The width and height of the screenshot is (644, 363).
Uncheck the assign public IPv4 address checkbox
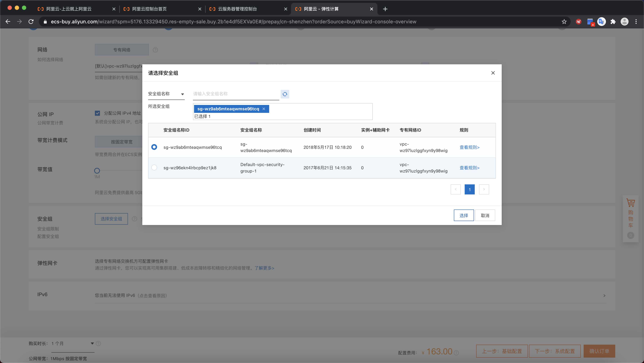pyautogui.click(x=98, y=113)
